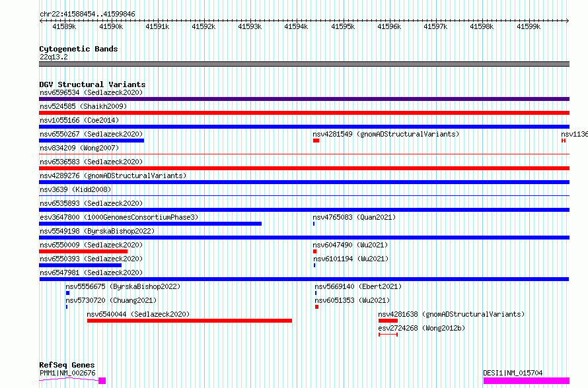This screenshot has width=588, height=388.
Task: Open nsv5556675 (ByrskaBishop2022) label
Action: [x=123, y=286]
